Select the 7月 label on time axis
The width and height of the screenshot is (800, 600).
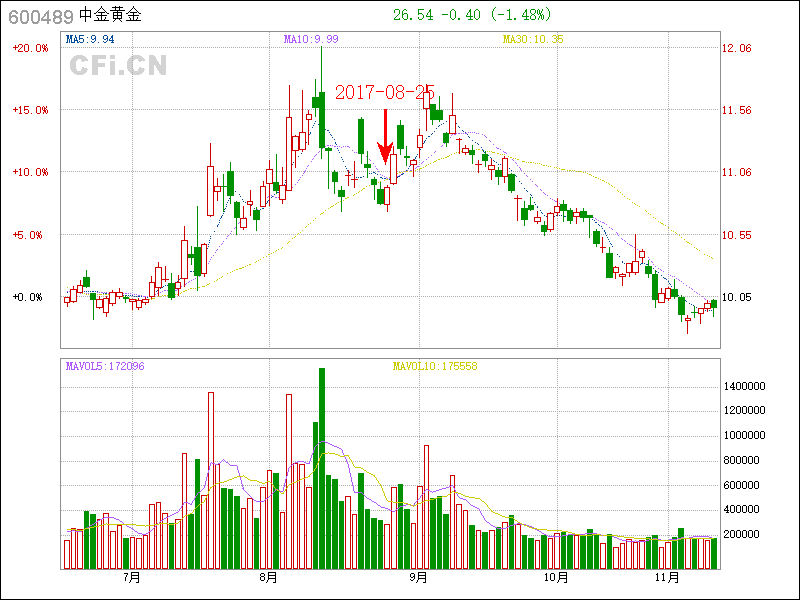click(131, 578)
